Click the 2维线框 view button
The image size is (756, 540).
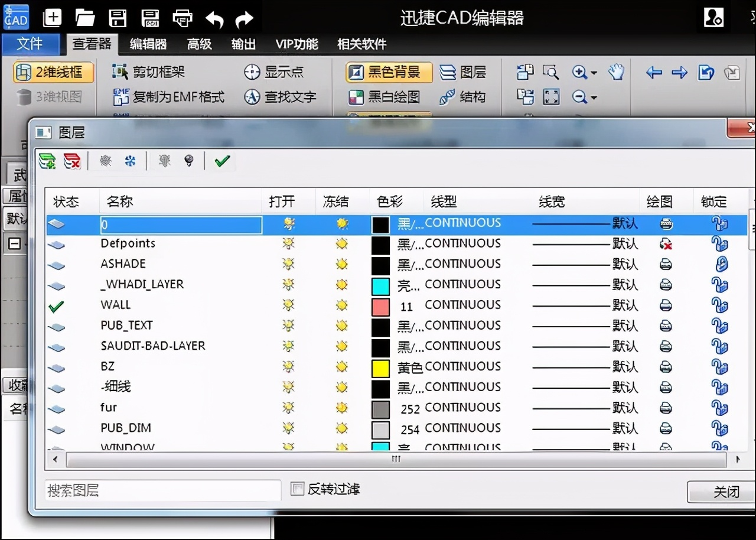click(53, 72)
